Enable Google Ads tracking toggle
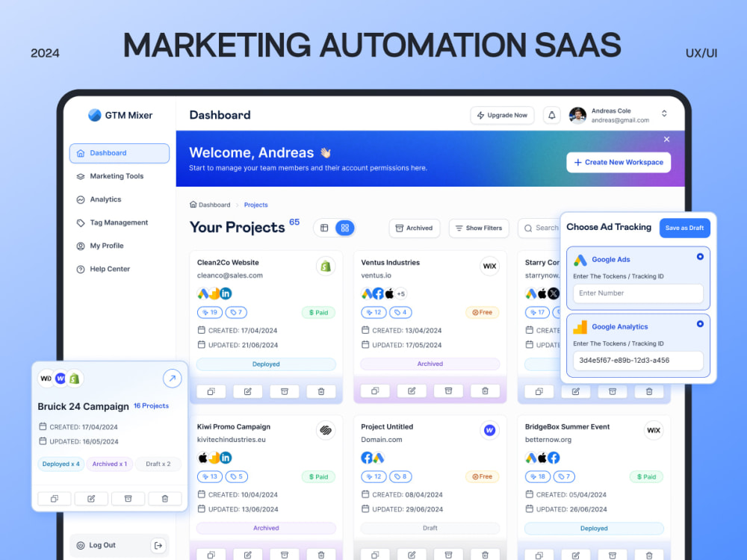747x560 pixels. click(x=700, y=256)
